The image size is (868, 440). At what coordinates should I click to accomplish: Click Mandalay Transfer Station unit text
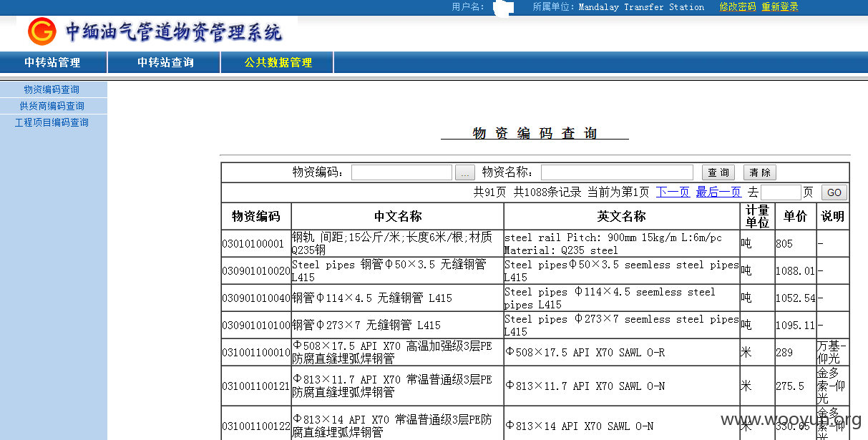coord(641,7)
